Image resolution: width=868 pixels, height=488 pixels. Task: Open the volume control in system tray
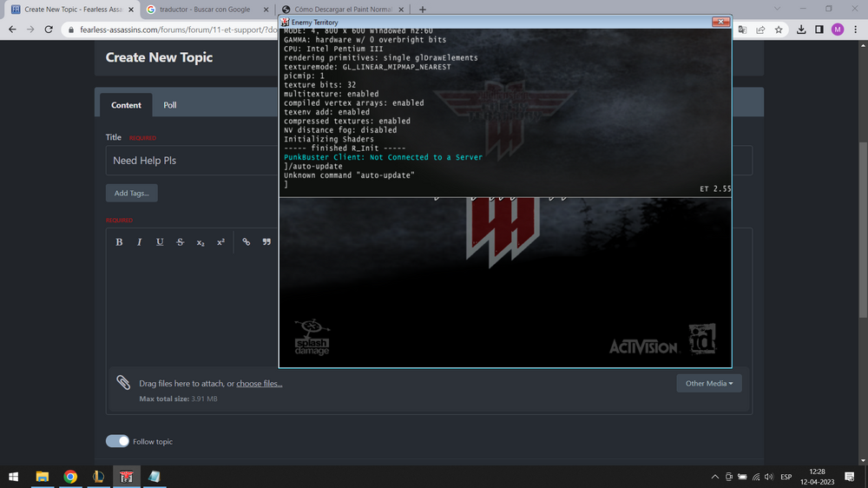pos(769,477)
